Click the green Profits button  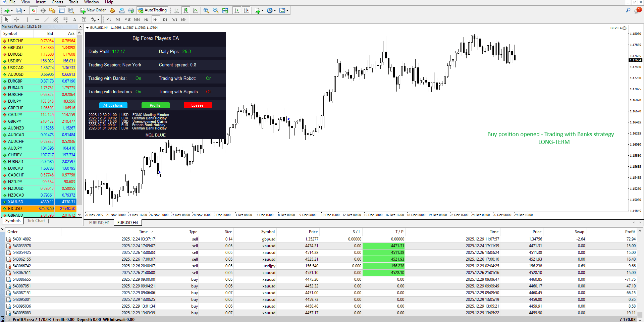click(155, 105)
